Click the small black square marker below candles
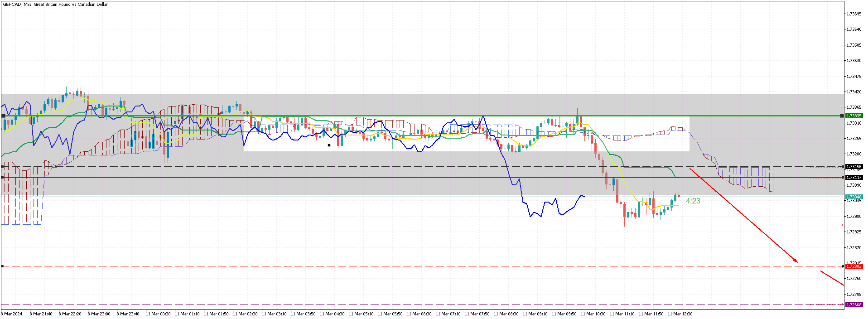 point(329,145)
